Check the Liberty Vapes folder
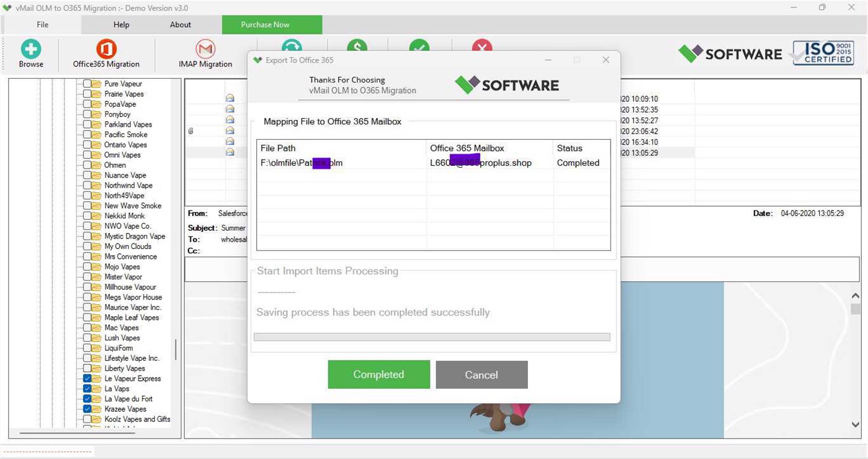 tap(87, 368)
